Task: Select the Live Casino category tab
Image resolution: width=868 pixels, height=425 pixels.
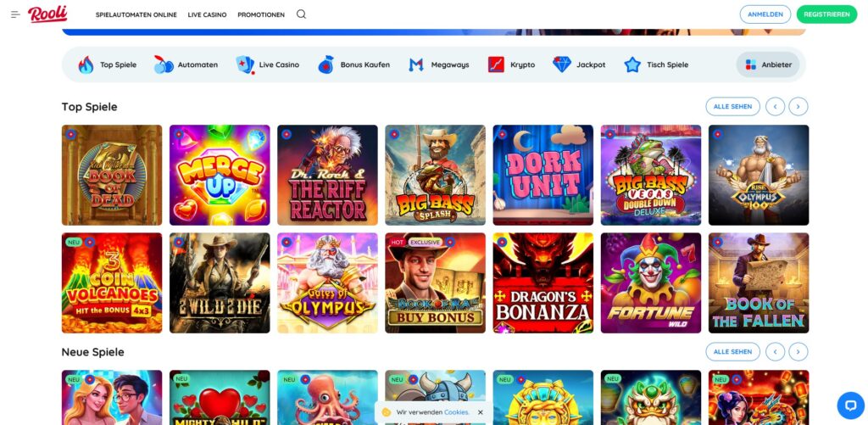Action: (267, 64)
